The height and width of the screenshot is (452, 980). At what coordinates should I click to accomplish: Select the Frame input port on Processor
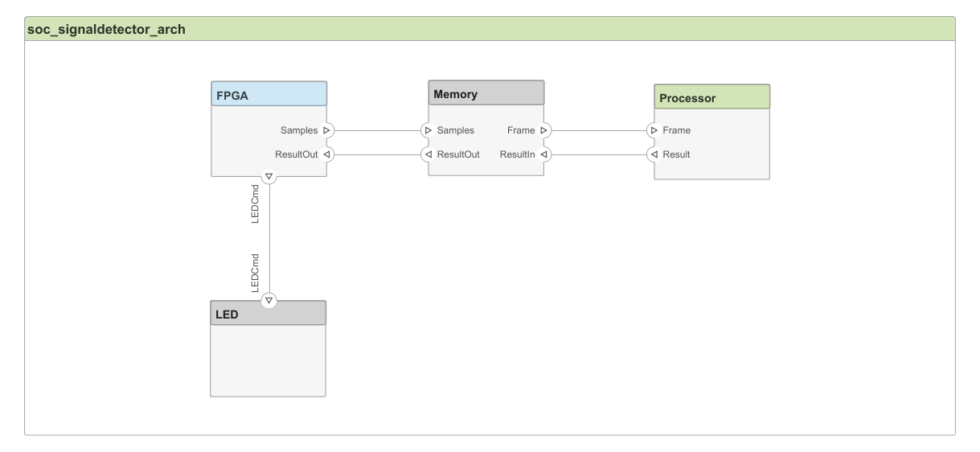point(654,129)
